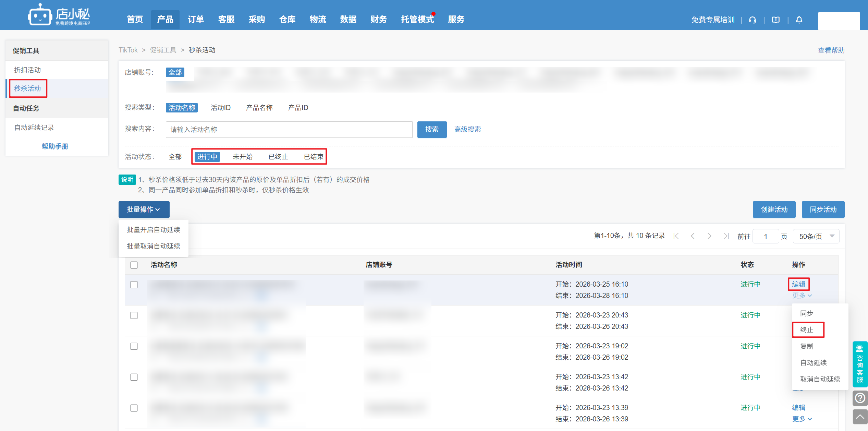Image resolution: width=868 pixels, height=431 pixels.
Task: Click the 创建活动 button
Action: (774, 209)
